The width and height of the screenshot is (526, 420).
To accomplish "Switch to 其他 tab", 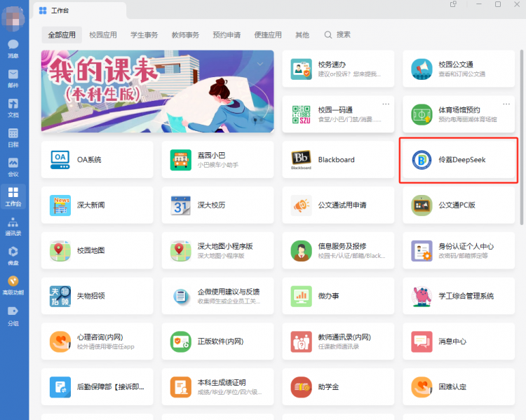I will [302, 35].
